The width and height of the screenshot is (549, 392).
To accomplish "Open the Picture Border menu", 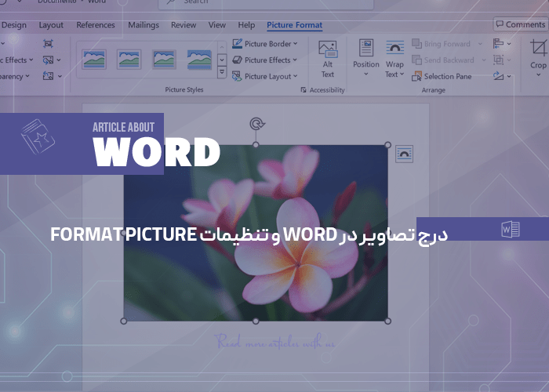I will pyautogui.click(x=265, y=44).
